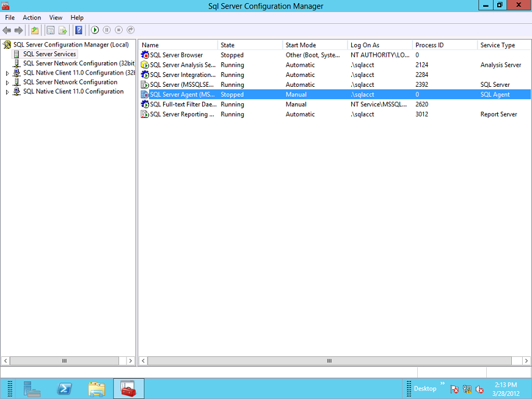Click the Stop Service toolbar icon
The width and height of the screenshot is (532, 399).
pyautogui.click(x=118, y=30)
